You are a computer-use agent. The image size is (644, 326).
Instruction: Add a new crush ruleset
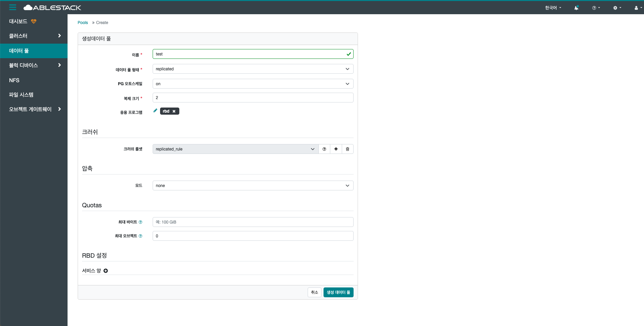point(336,149)
